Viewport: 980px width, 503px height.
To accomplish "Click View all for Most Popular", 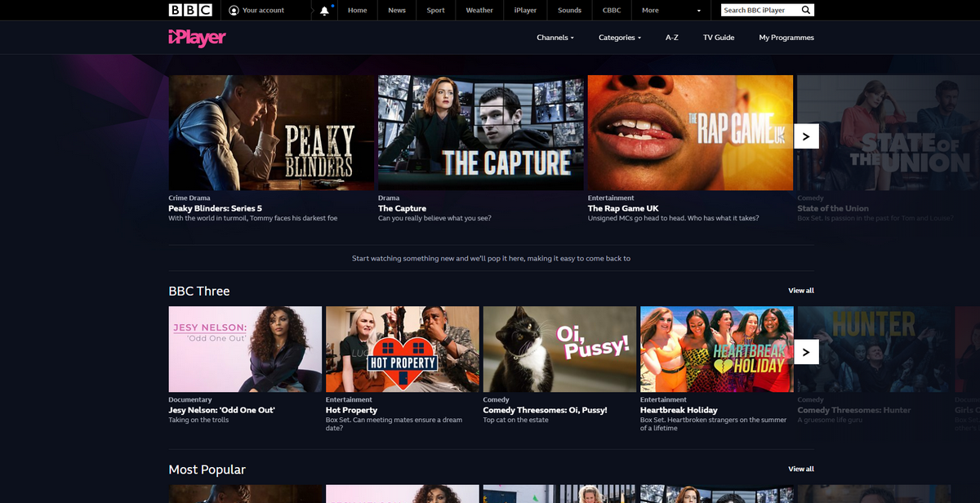I will click(801, 469).
